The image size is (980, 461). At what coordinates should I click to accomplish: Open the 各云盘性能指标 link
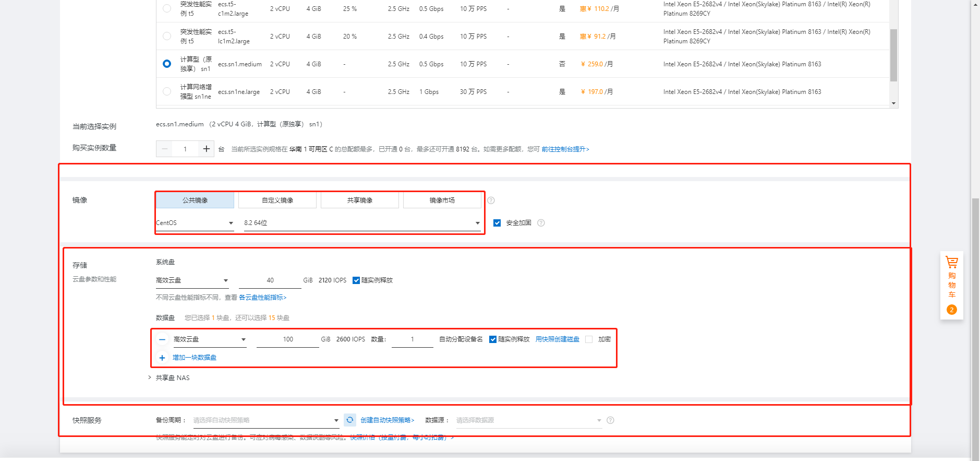[262, 298]
